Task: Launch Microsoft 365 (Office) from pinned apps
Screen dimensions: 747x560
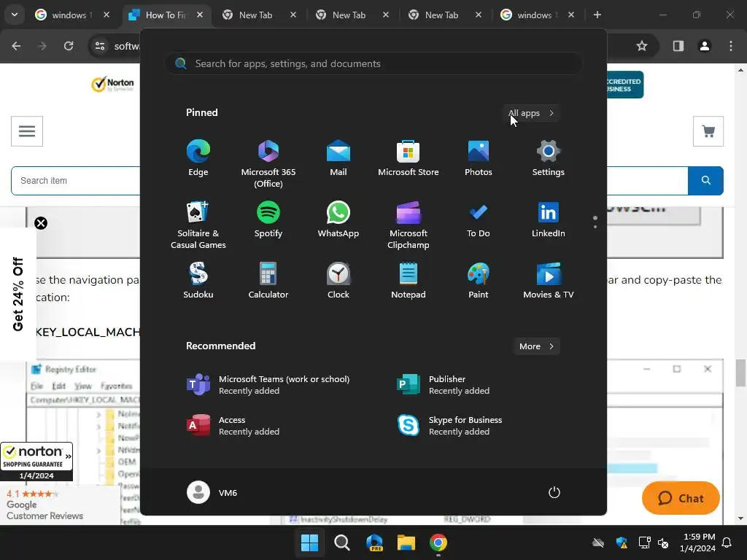Action: pyautogui.click(x=268, y=164)
